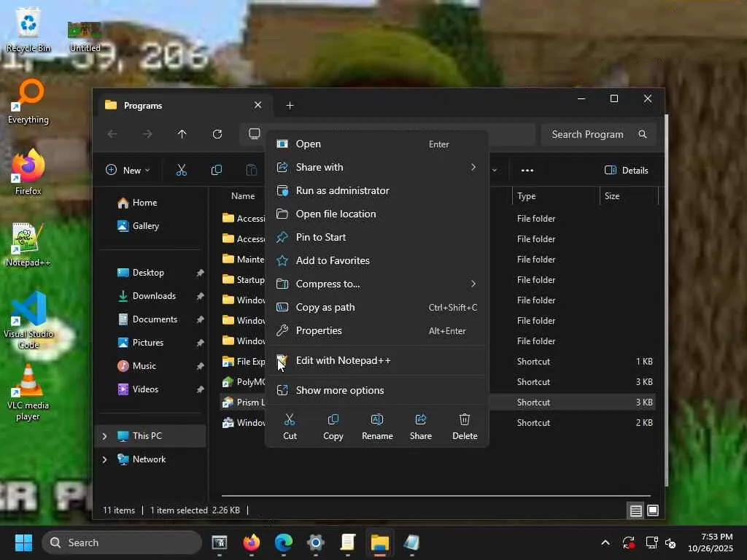Sort by the Size column header
Image resolution: width=747 pixels, height=560 pixels.
612,195
